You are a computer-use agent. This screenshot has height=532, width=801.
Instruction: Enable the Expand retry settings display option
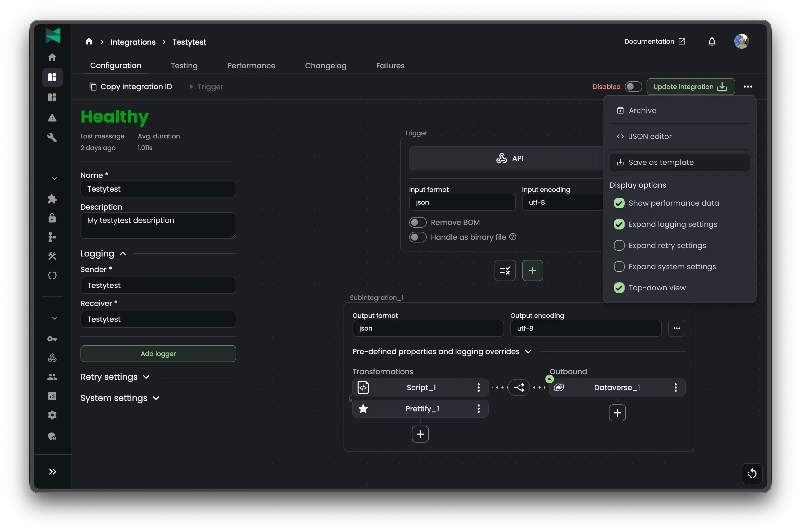619,245
